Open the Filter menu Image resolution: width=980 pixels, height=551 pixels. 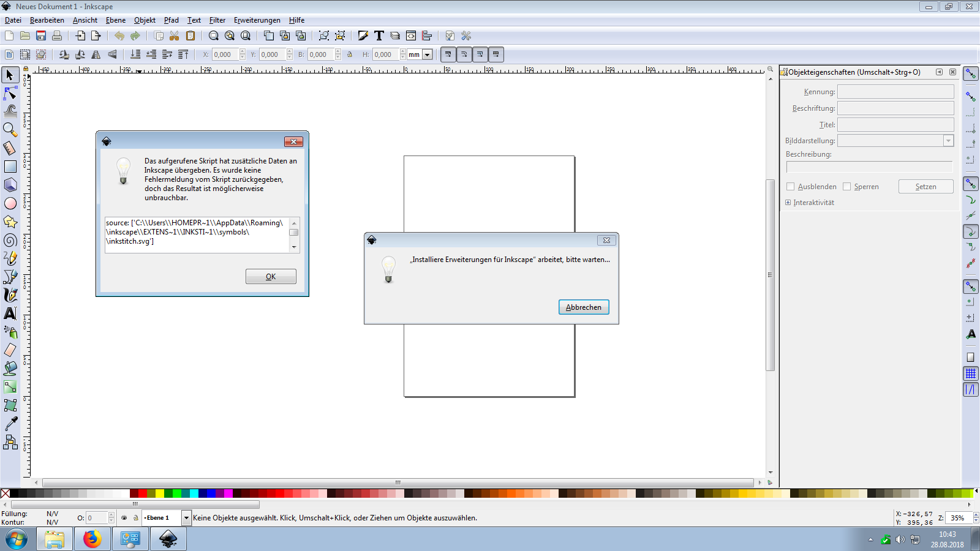217,20
